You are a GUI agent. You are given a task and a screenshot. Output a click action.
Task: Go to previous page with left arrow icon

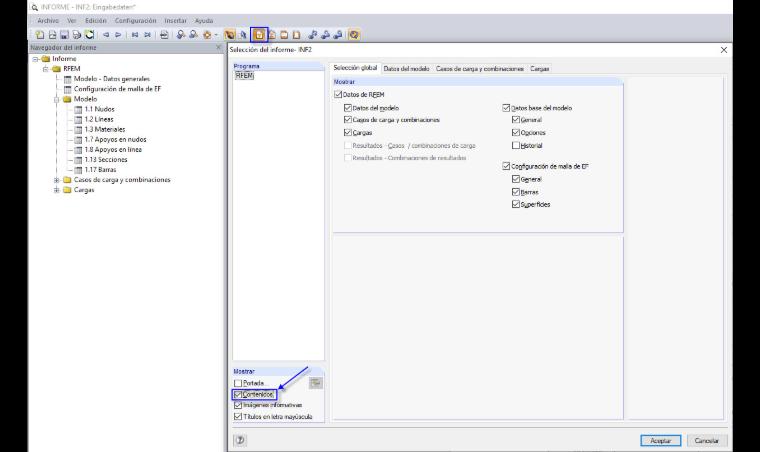[106, 35]
